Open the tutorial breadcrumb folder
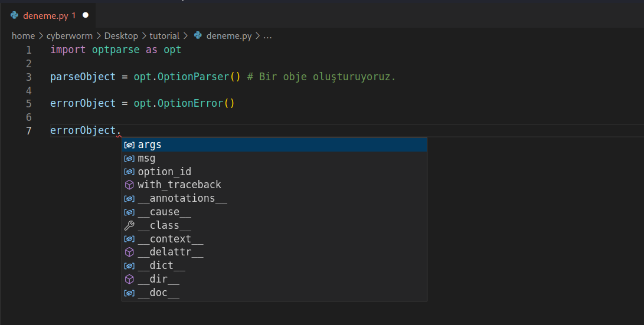 (164, 36)
